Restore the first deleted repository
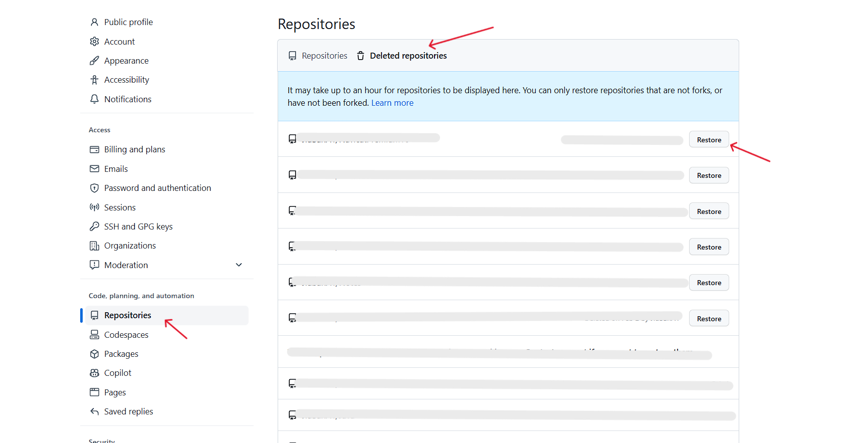The height and width of the screenshot is (443, 868). click(709, 140)
